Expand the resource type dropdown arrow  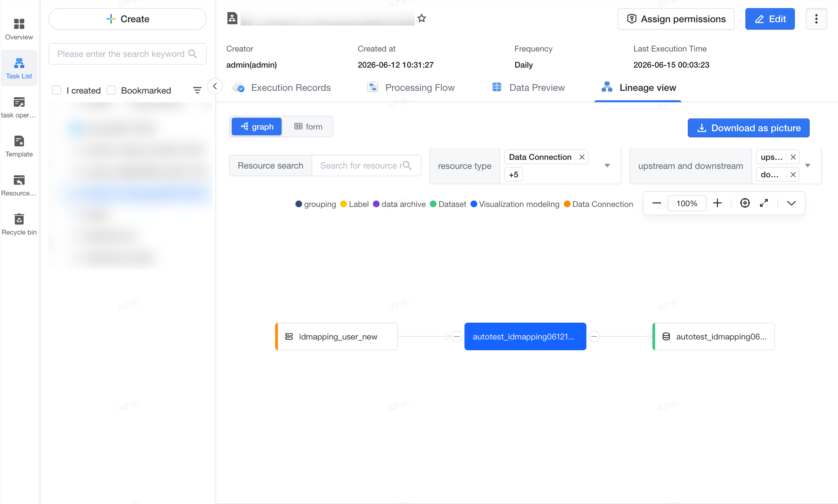click(x=607, y=166)
